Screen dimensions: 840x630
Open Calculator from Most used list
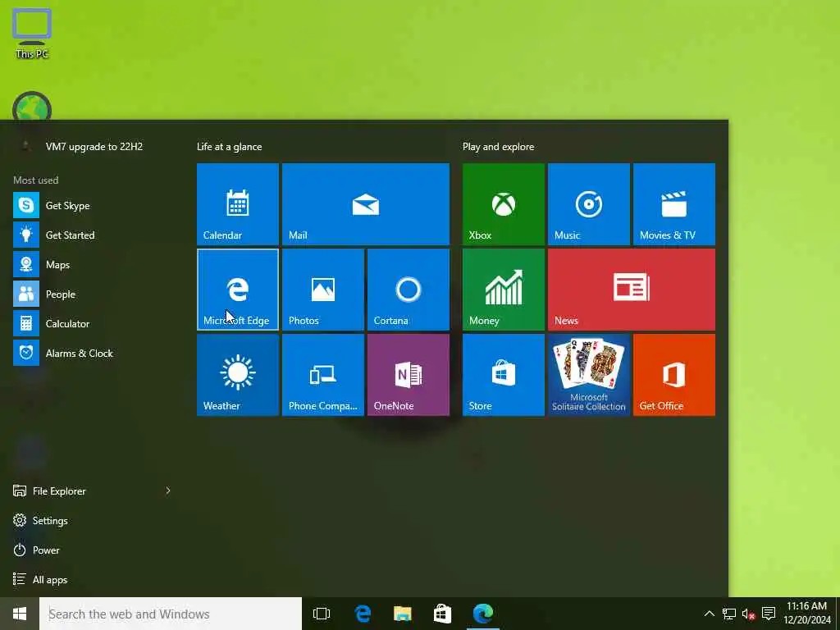[x=92, y=323]
